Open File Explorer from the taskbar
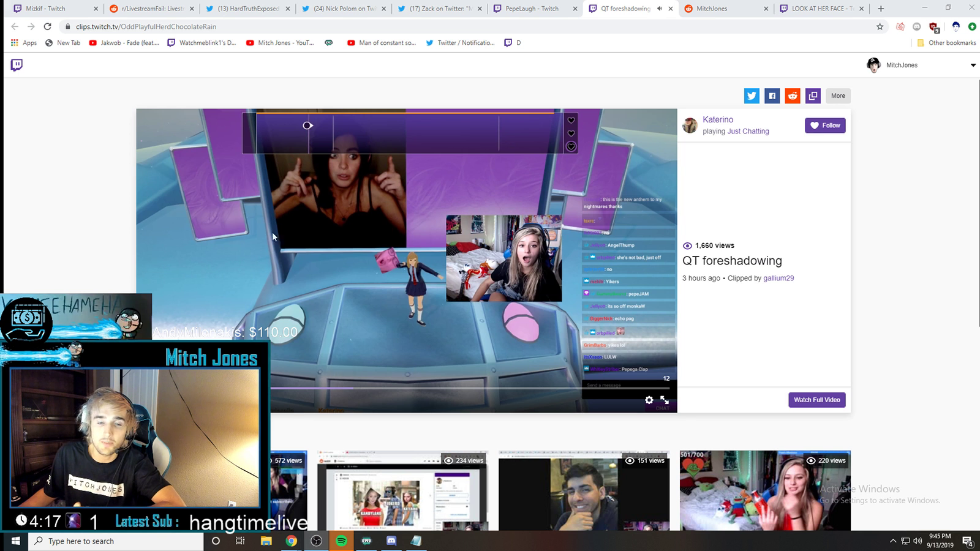Screen dimensions: 980x551 coord(266,541)
